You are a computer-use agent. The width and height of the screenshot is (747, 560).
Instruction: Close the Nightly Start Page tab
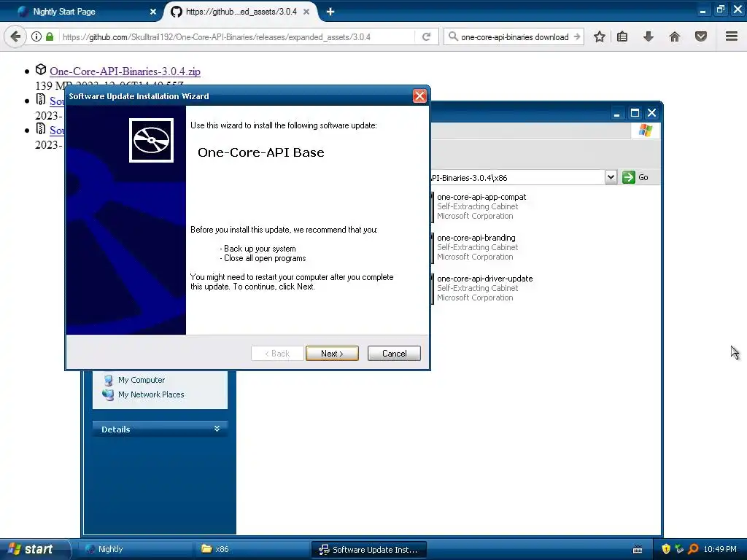tap(153, 12)
